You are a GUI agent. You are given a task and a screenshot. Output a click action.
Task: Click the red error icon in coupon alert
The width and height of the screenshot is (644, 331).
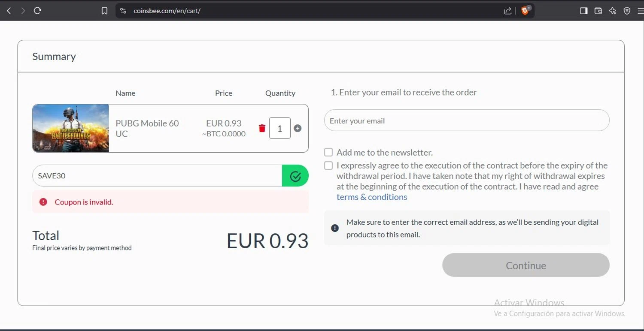(43, 202)
